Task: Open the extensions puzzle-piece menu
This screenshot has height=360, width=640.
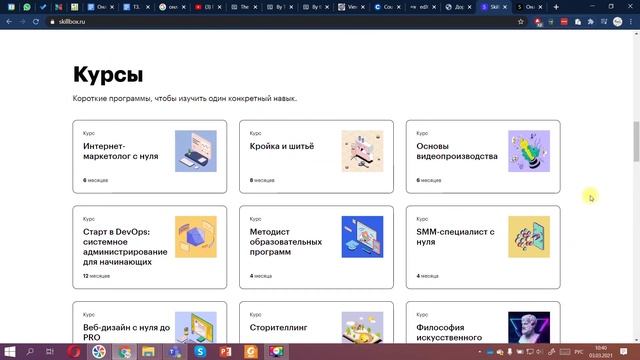Action: coord(591,22)
